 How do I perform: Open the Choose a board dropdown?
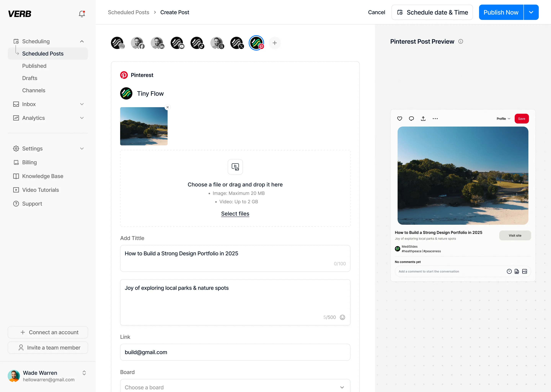tap(235, 387)
